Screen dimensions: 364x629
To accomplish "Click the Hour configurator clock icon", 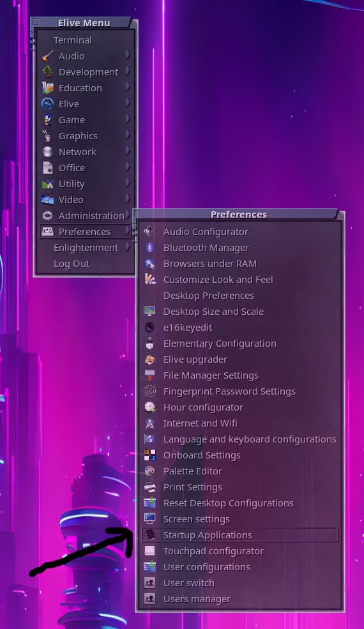I will 149,407.
